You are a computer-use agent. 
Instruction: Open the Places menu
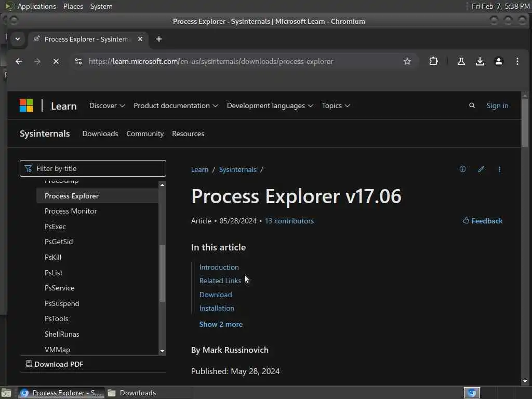[73, 6]
